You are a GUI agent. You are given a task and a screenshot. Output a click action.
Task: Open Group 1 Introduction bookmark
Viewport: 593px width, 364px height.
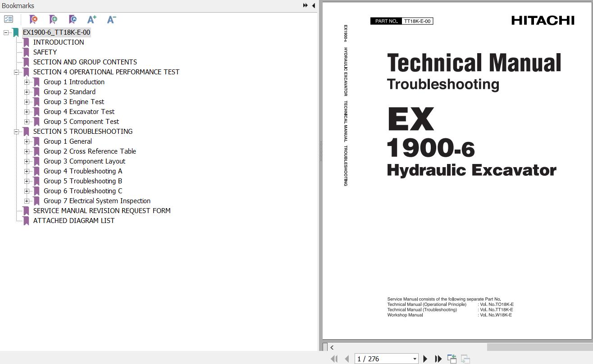pyautogui.click(x=74, y=82)
